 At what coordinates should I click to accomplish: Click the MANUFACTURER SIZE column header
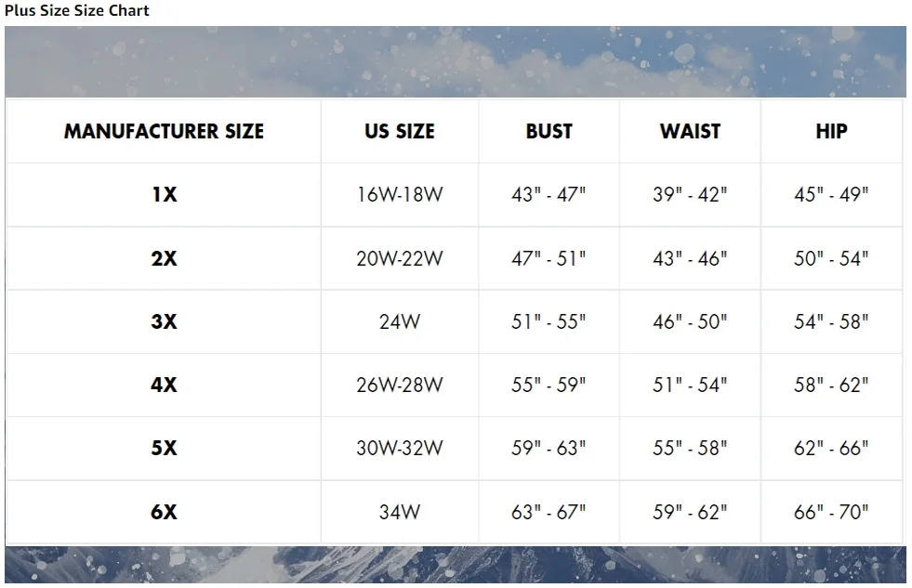[164, 132]
